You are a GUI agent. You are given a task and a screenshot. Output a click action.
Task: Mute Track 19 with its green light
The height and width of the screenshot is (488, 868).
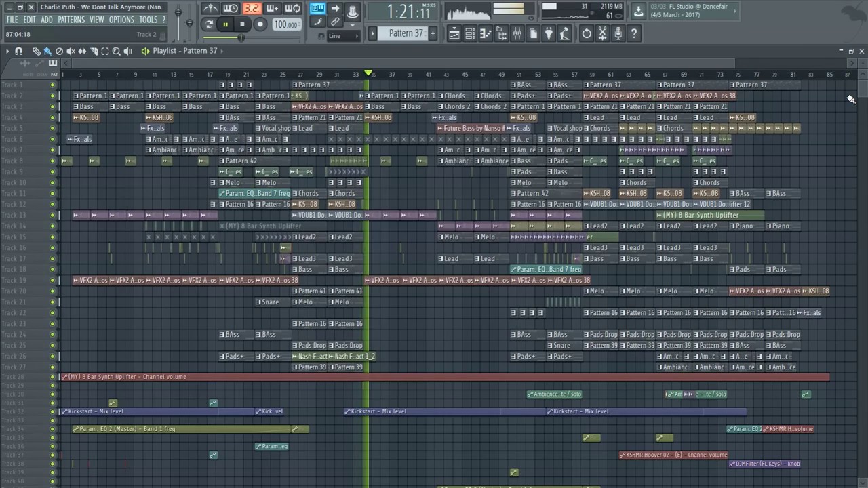pyautogui.click(x=52, y=280)
